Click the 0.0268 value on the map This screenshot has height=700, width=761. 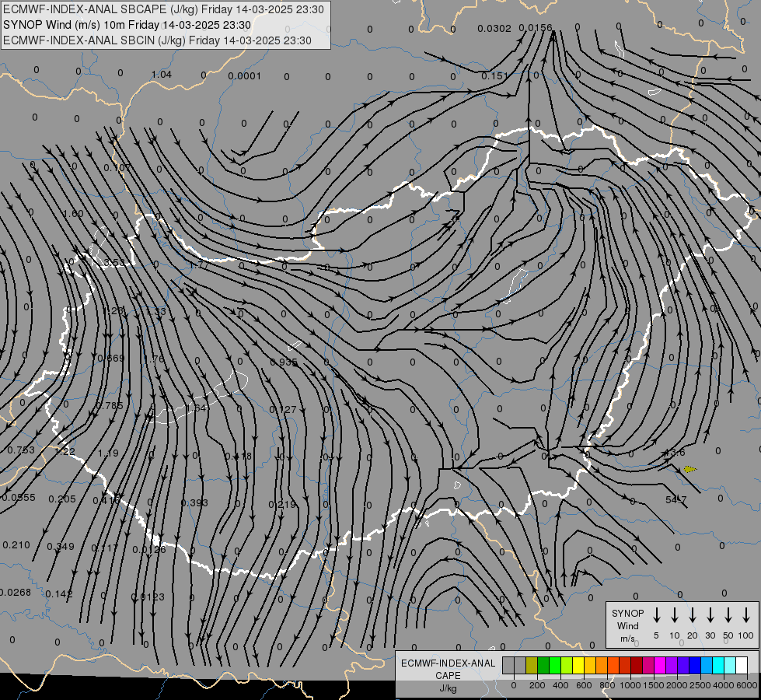tap(15, 592)
